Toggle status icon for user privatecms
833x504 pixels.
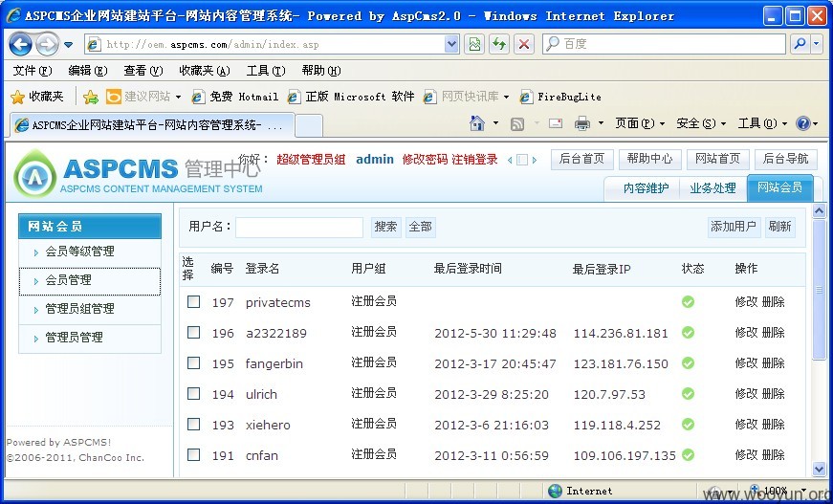pyautogui.click(x=688, y=302)
